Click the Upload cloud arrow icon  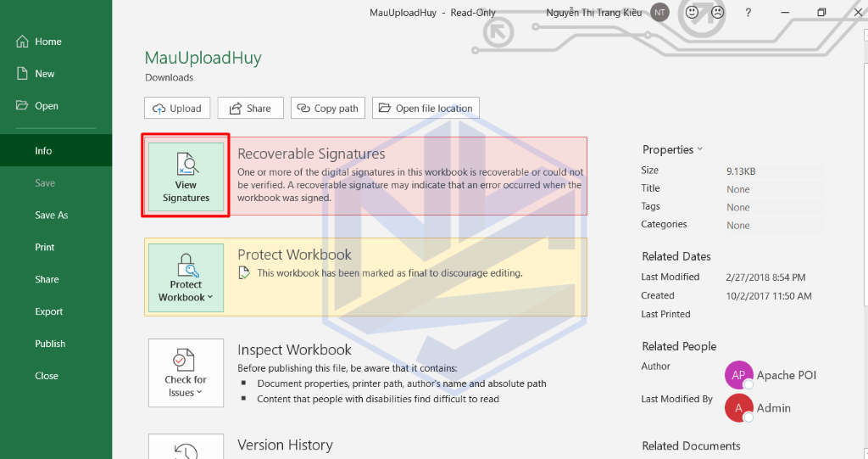tap(159, 109)
